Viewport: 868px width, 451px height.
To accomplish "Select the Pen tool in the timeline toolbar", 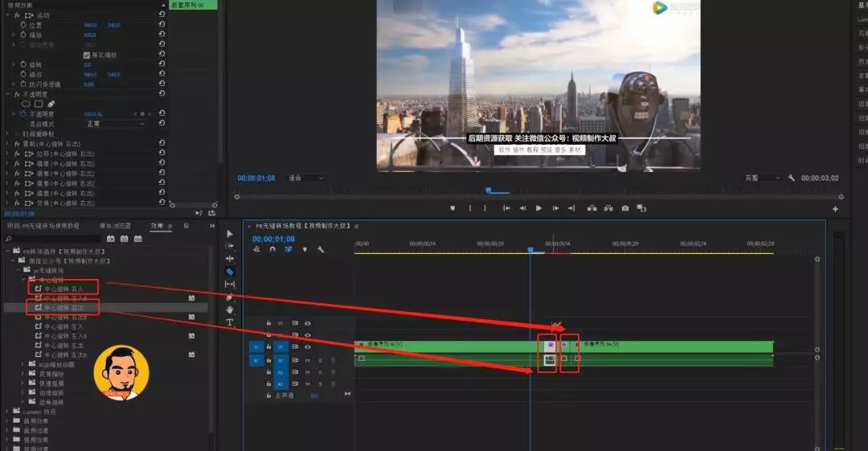I will click(230, 297).
